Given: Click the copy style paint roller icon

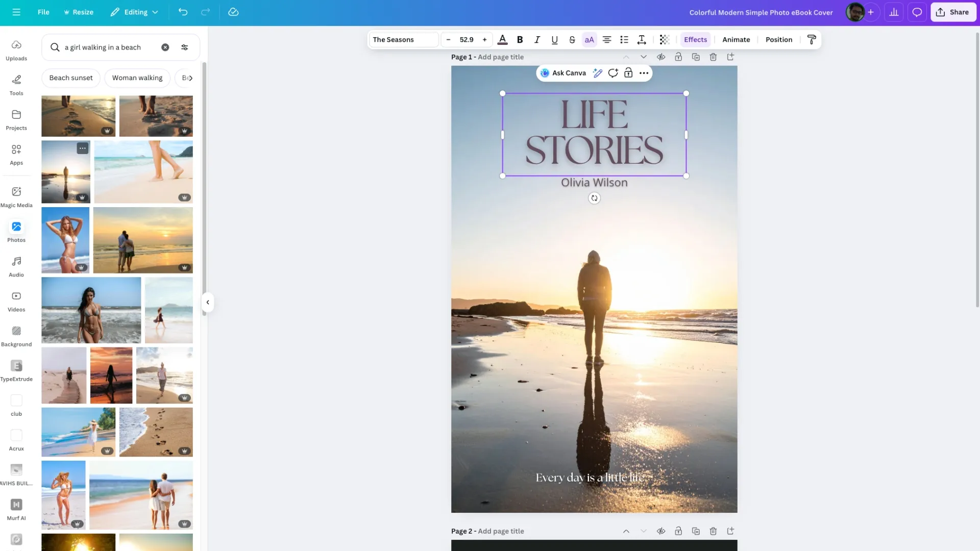Looking at the screenshot, I should (x=812, y=40).
